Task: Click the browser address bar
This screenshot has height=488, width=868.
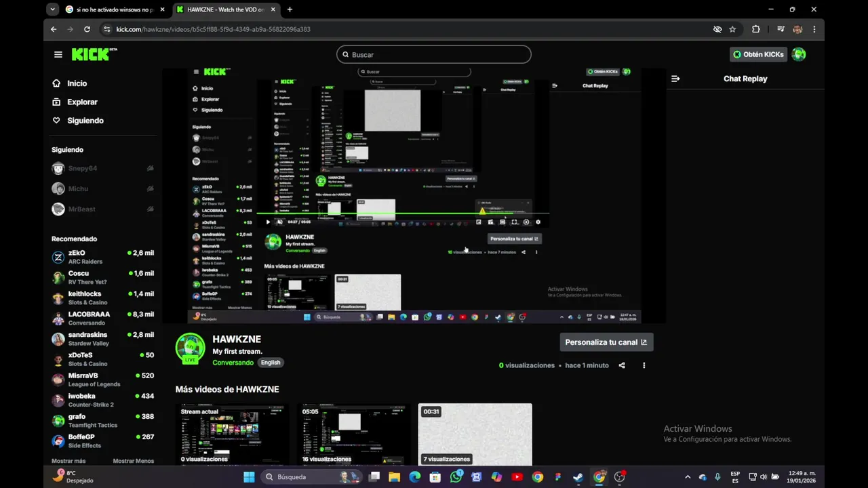Action: pos(407,29)
